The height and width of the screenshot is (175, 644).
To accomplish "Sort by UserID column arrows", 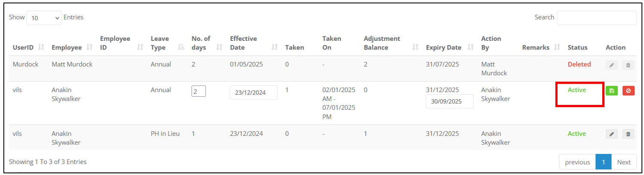I will (41, 47).
